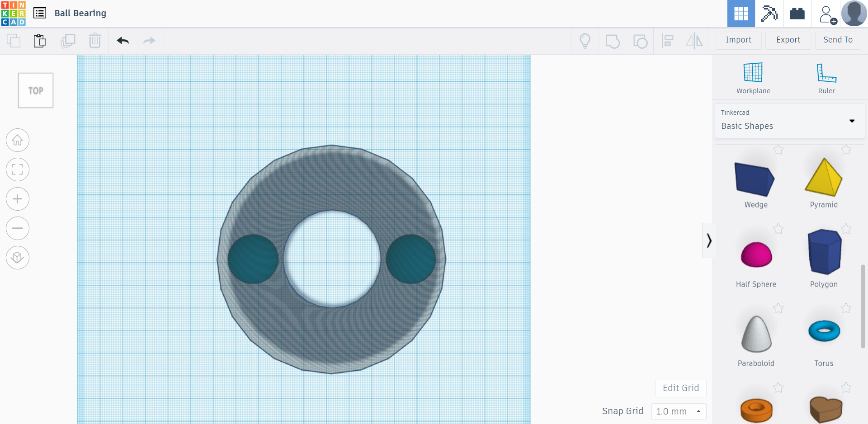Collapse the shapes panel with the chevron
The width and height of the screenshot is (868, 424).
click(x=709, y=240)
